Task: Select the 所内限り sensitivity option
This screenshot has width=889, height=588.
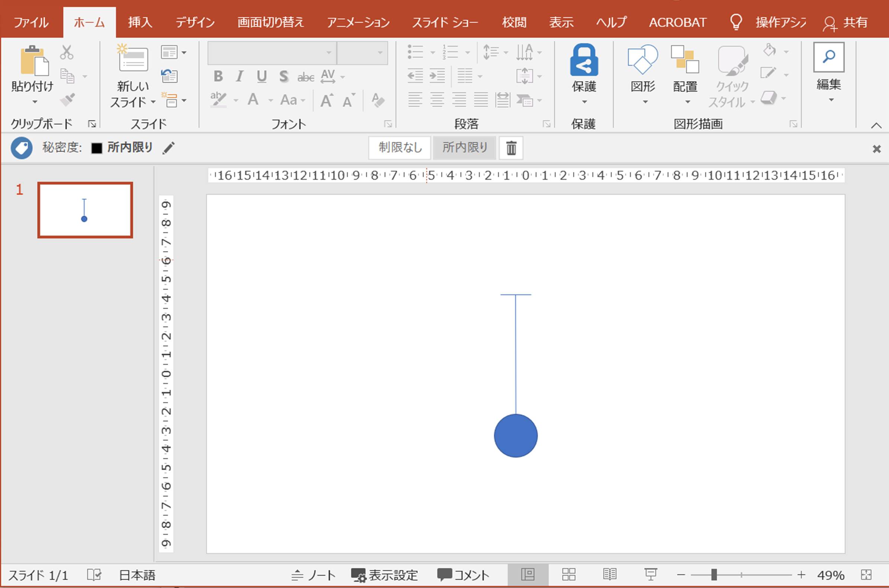Action: pyautogui.click(x=465, y=148)
